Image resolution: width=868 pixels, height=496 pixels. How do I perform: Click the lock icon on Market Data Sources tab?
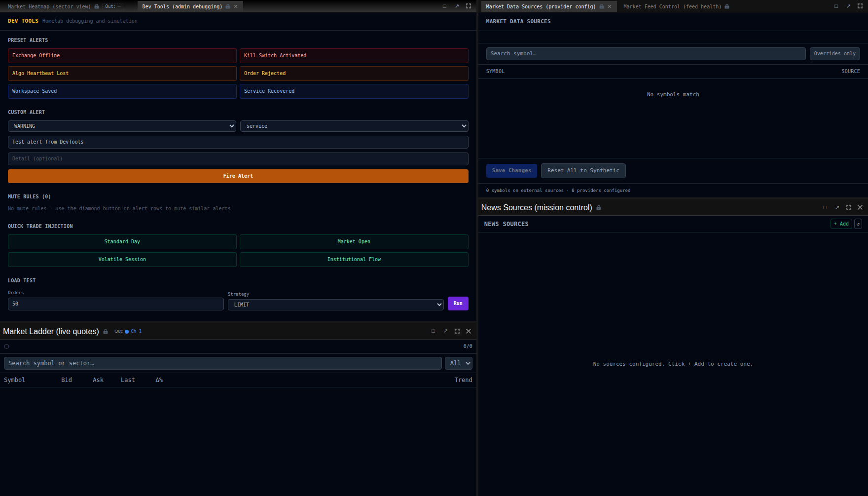coord(602,6)
